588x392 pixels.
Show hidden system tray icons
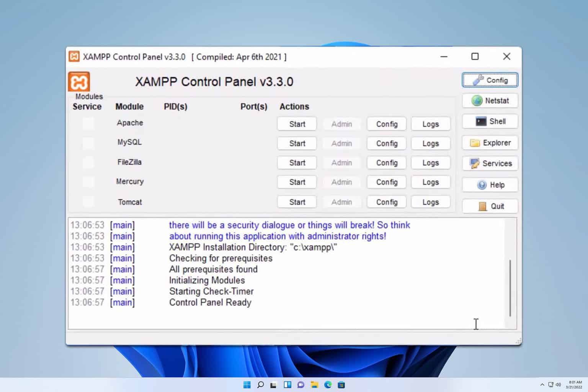[x=542, y=385]
